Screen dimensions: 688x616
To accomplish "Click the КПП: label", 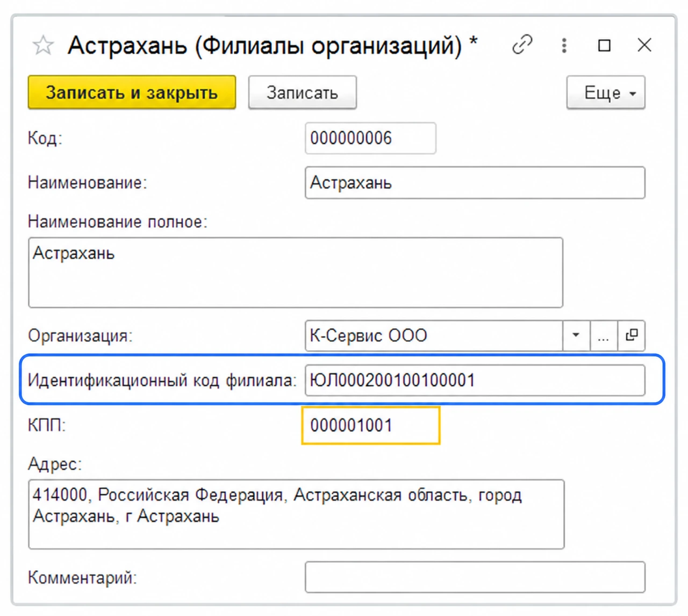I will coord(47,425).
